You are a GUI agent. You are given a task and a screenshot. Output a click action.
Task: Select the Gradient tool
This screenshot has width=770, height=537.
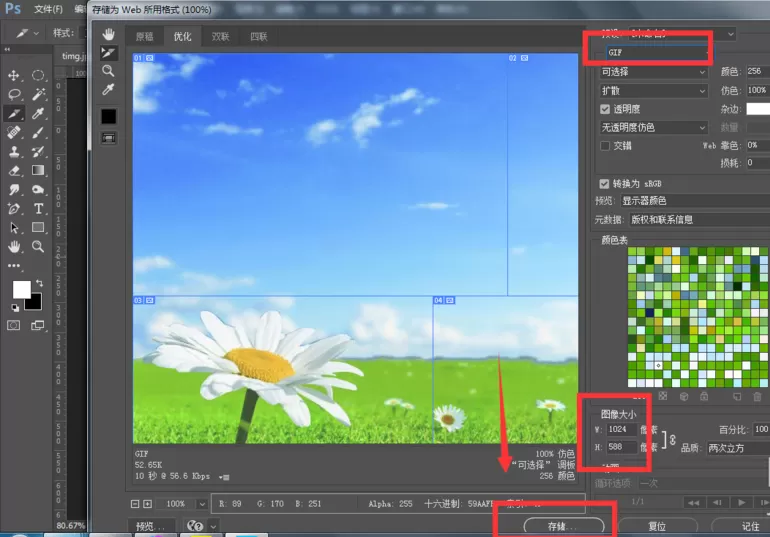coord(38,170)
